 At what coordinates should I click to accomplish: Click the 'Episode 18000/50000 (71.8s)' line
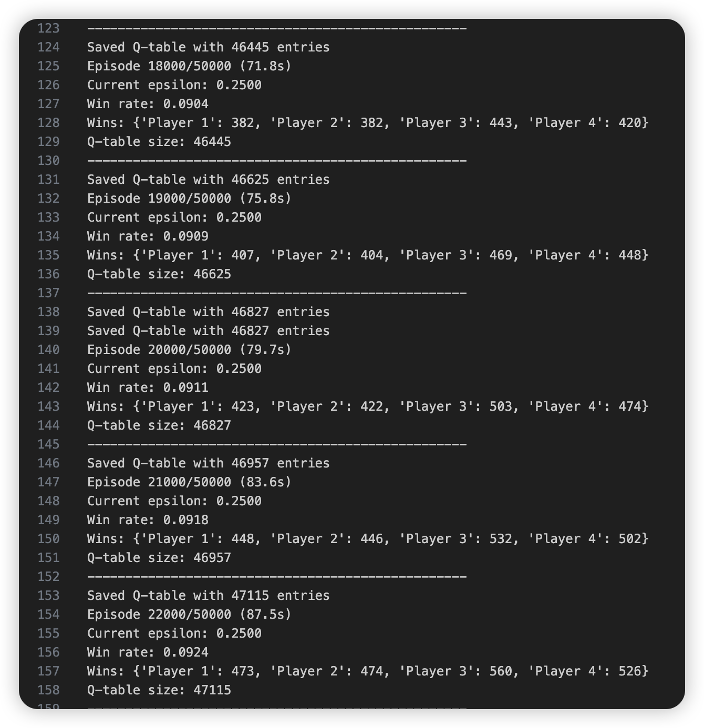(x=189, y=66)
